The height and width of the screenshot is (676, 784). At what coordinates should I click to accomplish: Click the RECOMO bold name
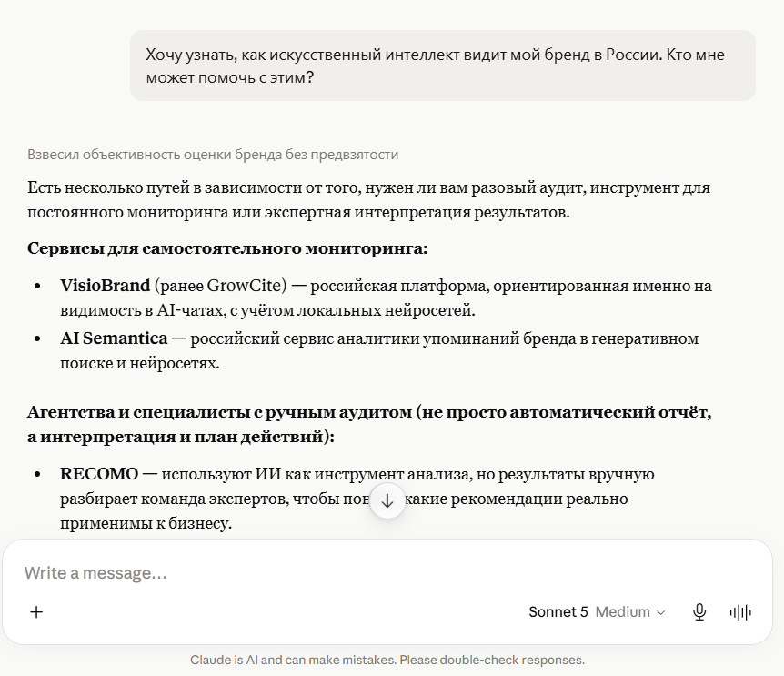[99, 474]
